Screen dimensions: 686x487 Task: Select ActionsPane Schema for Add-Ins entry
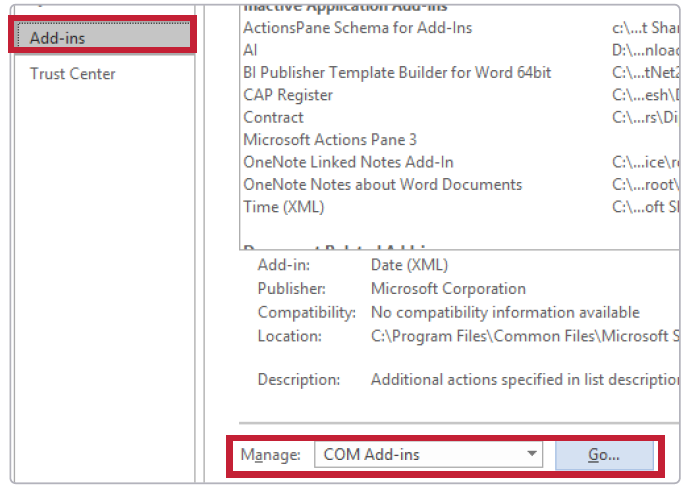[x=357, y=28]
